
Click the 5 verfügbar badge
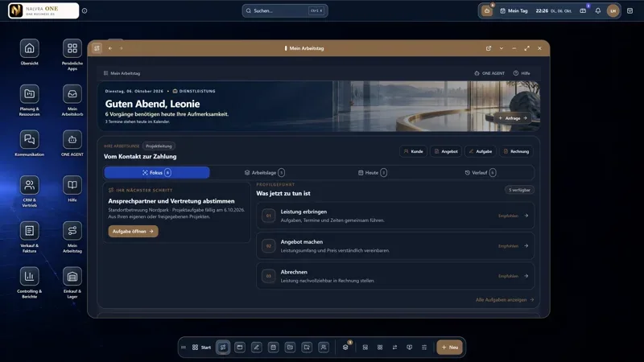point(519,190)
